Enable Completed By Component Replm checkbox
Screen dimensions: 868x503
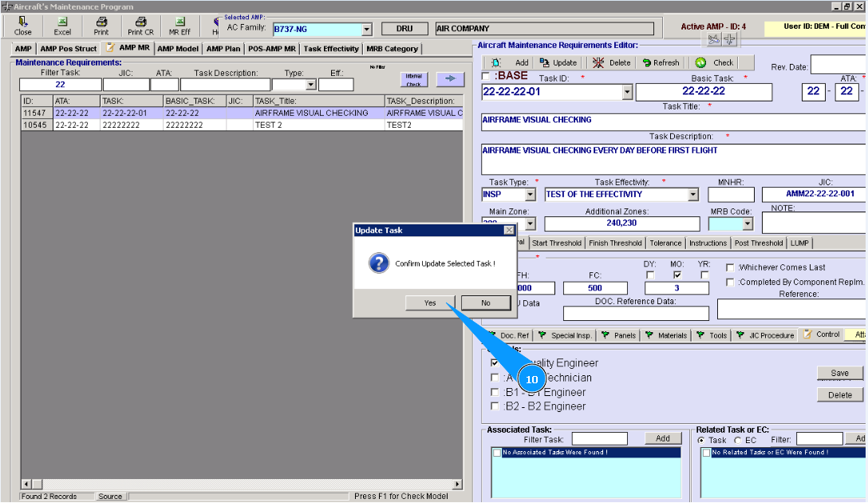click(730, 283)
